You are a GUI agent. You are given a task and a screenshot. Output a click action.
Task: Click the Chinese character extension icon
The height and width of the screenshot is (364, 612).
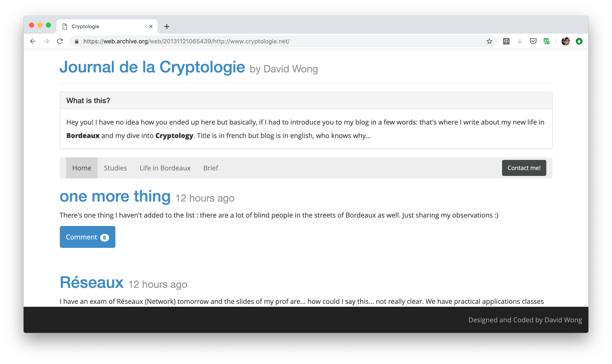click(506, 41)
